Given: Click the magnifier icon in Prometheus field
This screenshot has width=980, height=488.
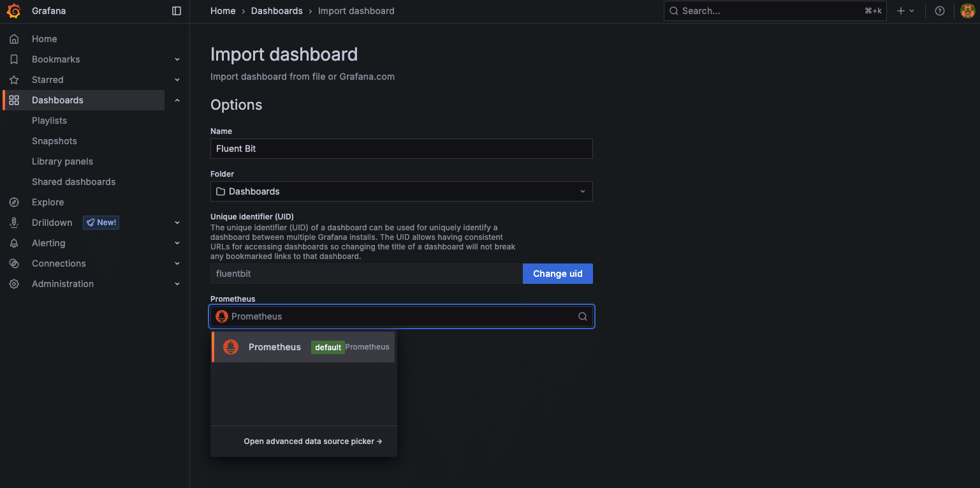Looking at the screenshot, I should [582, 316].
